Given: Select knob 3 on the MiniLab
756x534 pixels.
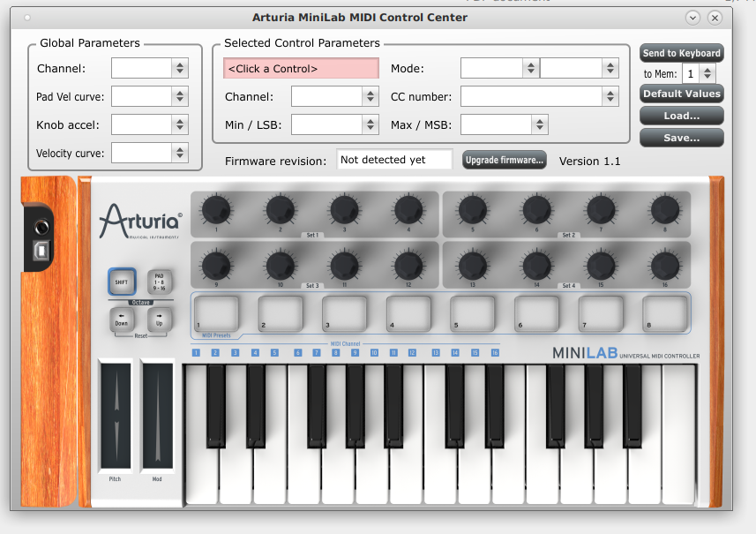Looking at the screenshot, I should (x=344, y=210).
